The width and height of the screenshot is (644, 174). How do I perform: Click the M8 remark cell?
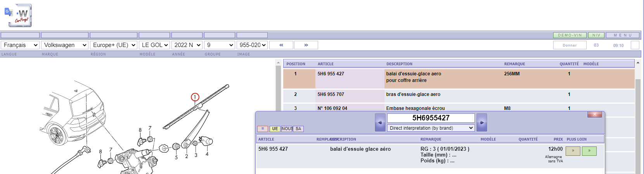pyautogui.click(x=507, y=108)
